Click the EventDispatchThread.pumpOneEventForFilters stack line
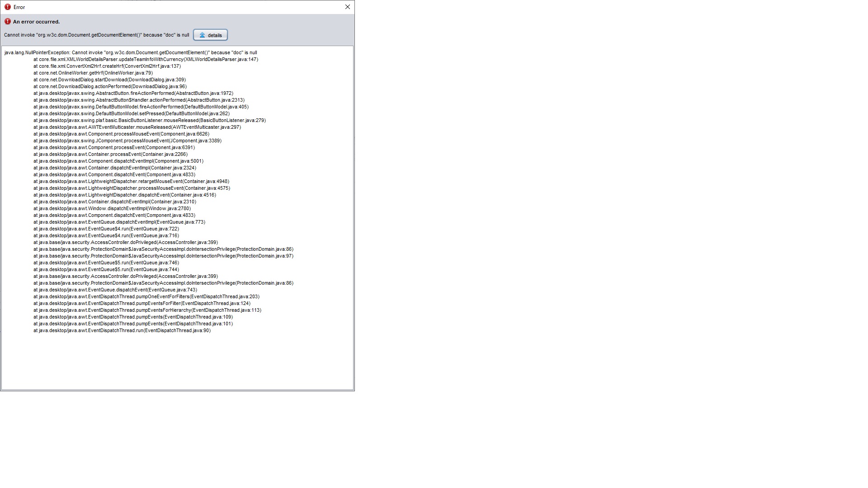868x488 pixels. 146,297
